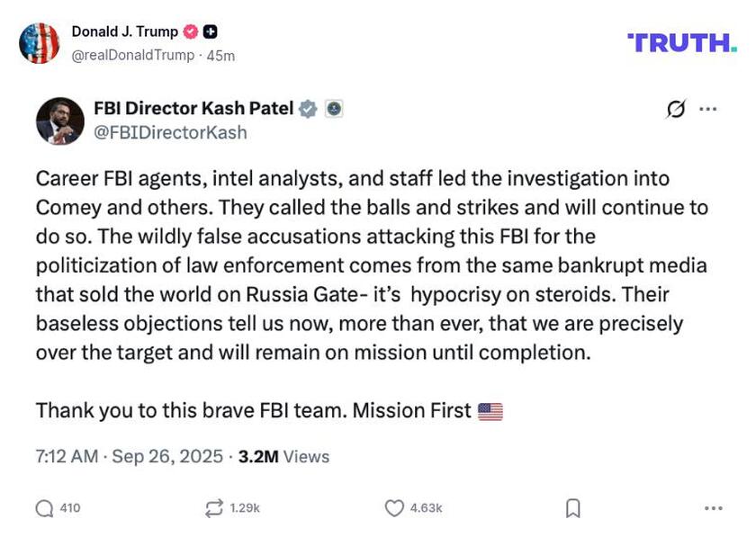Click the 45m timestamp on Trump's post

pyautogui.click(x=222, y=54)
